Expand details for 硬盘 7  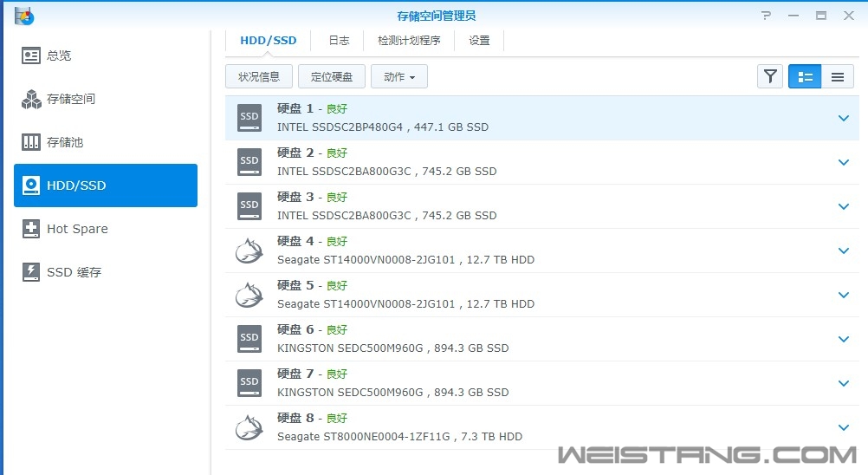pos(844,383)
